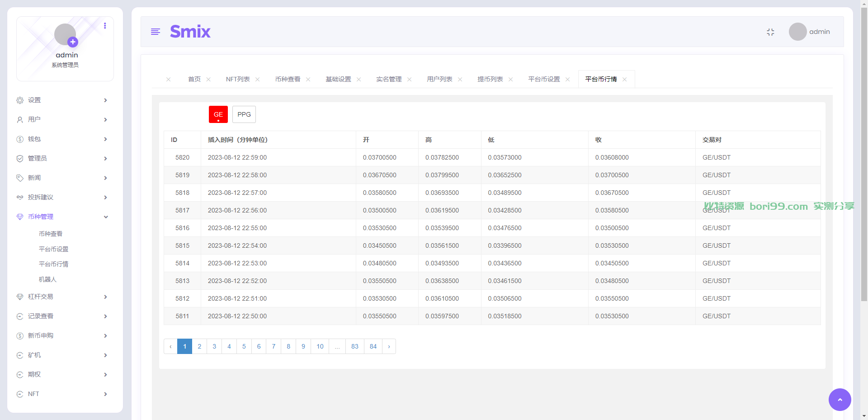The image size is (868, 420).
Task: Switch to the 币种查看 tab
Action: click(288, 79)
